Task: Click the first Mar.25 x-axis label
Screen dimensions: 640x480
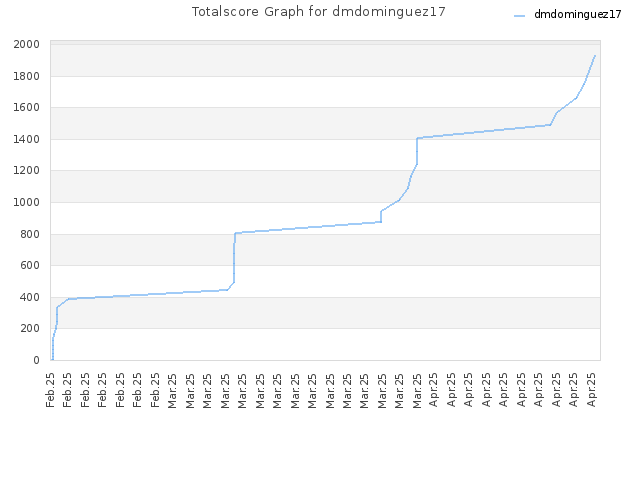Action: tap(172, 390)
